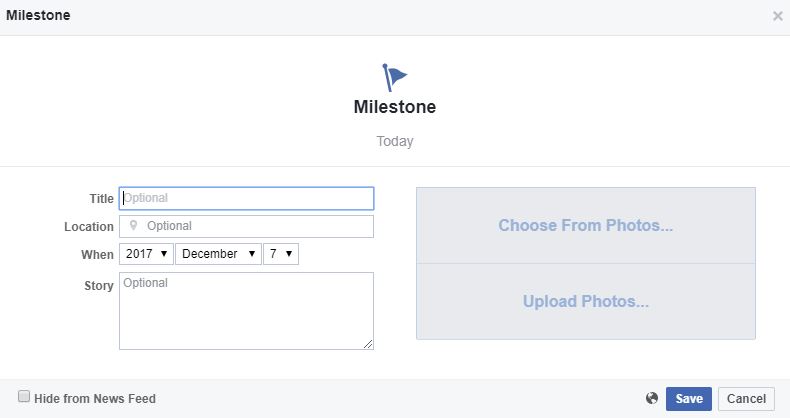Focus the Title input field
The width and height of the screenshot is (790, 418).
click(x=246, y=198)
